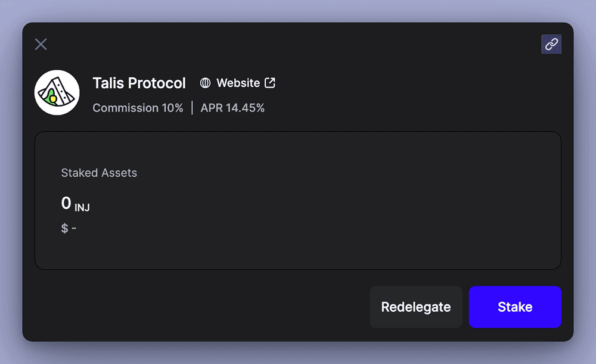The height and width of the screenshot is (364, 596).
Task: Click the dollar value placeholder
Action: 69,228
